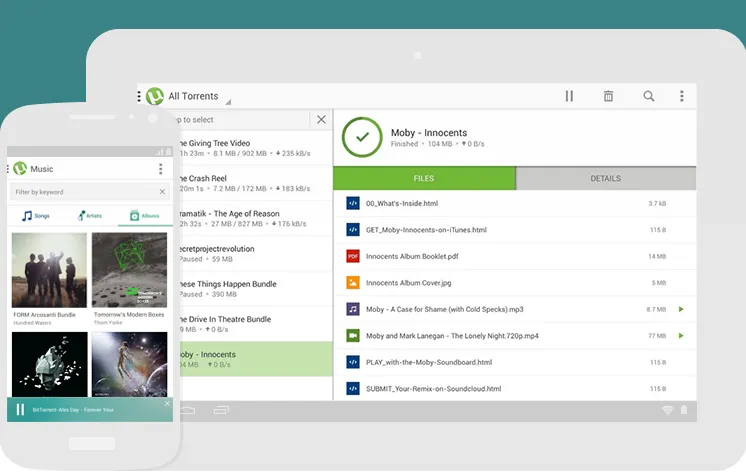The height and width of the screenshot is (472, 746).
Task: Open the tablet overflow menu (three dots)
Action: pyautogui.click(x=681, y=96)
